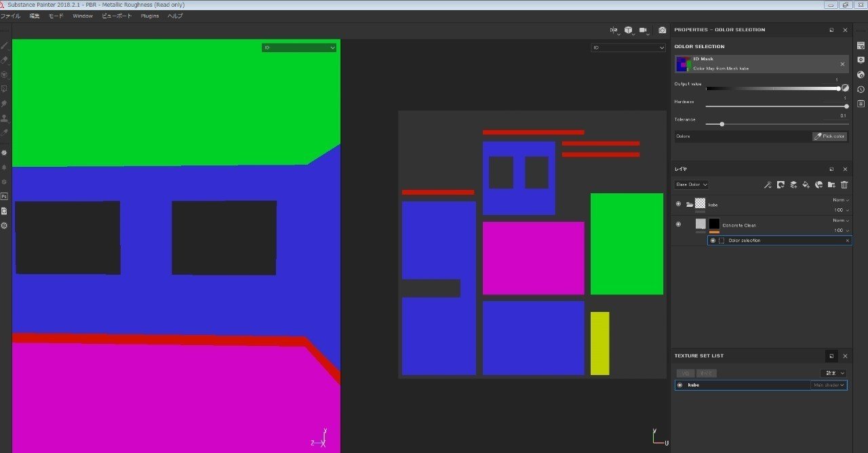Screen dimensions: 868x453
Task: Hide the kabe folder layer
Action: click(x=678, y=204)
